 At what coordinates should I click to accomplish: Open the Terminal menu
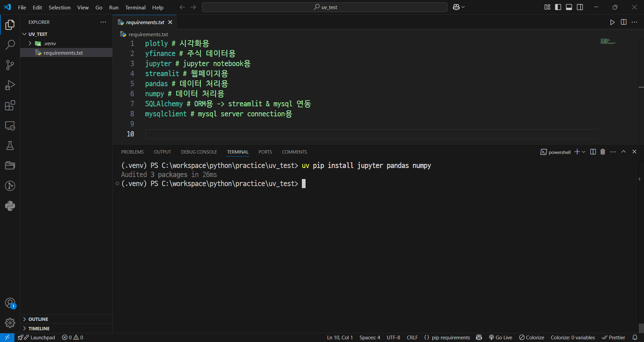pos(136,7)
